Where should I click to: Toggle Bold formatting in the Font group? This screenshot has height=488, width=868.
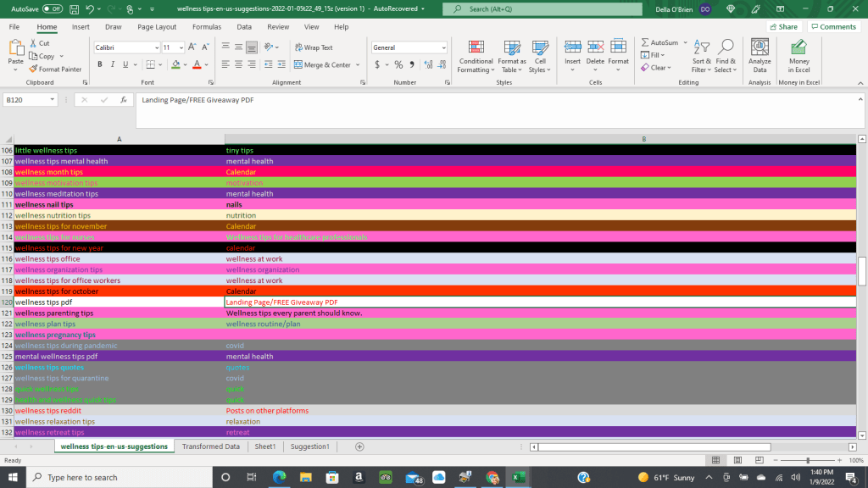100,64
